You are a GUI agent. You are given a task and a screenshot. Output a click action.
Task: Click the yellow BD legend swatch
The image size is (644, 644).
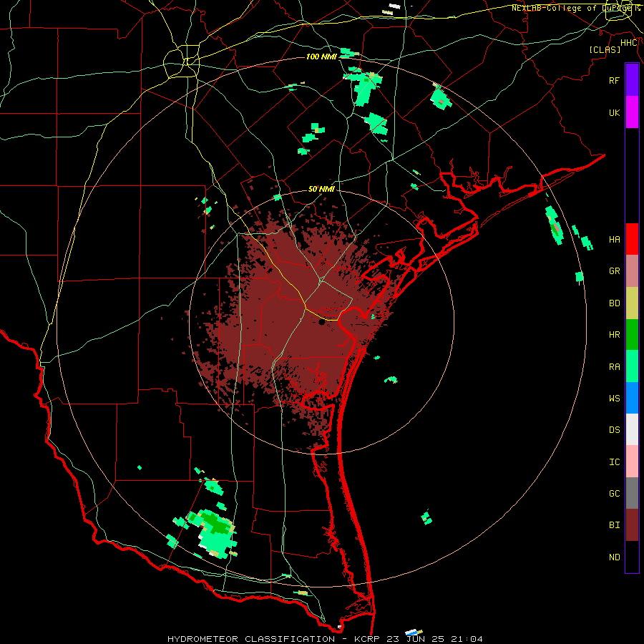632,303
